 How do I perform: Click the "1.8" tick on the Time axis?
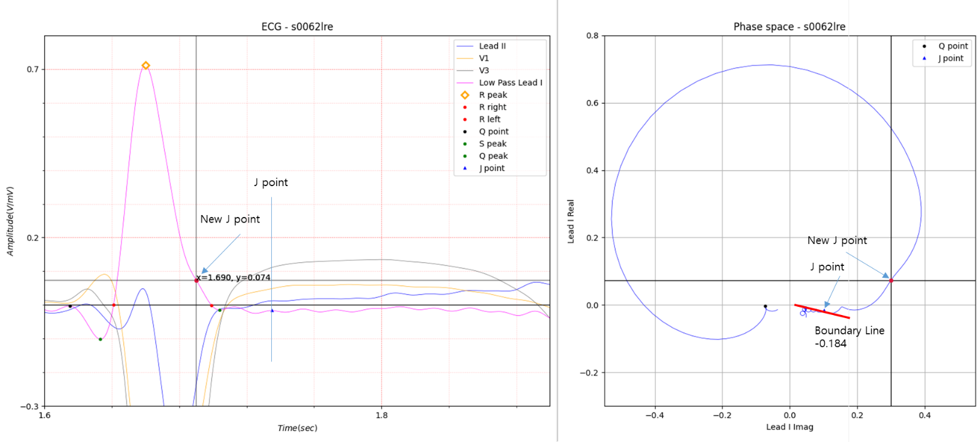click(381, 416)
